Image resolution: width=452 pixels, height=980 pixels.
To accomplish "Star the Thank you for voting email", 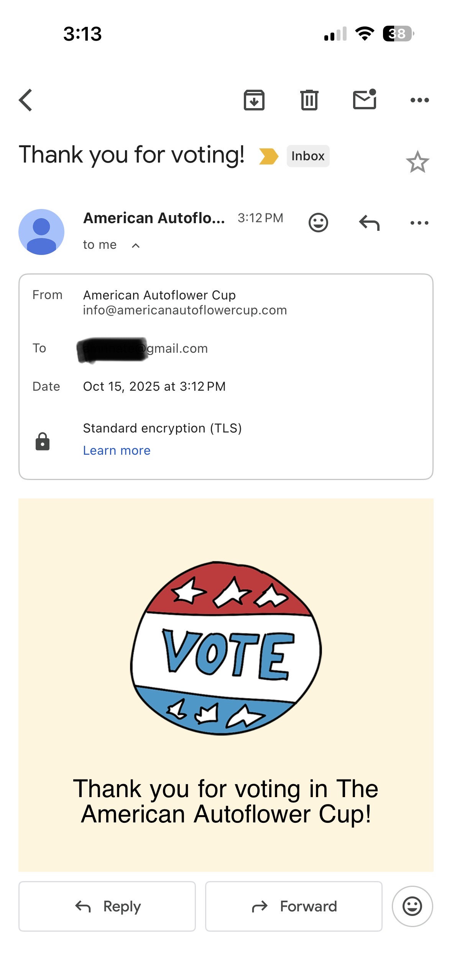I will coord(417,162).
